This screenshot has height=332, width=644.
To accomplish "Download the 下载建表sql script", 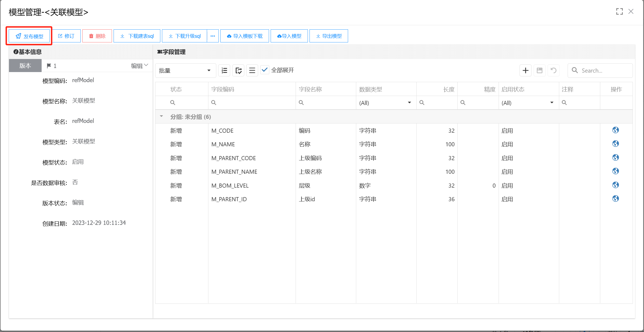I will pyautogui.click(x=137, y=36).
